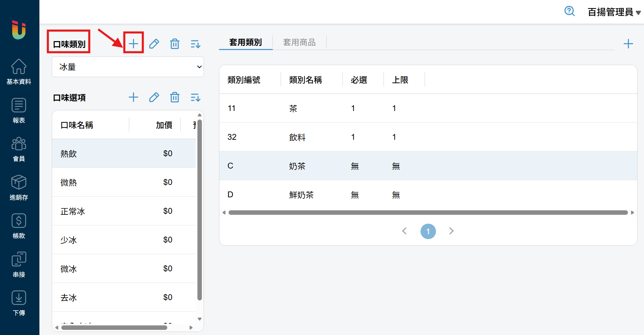
Task: Click the flavor list vertical scrollbar
Action: pyautogui.click(x=199, y=209)
